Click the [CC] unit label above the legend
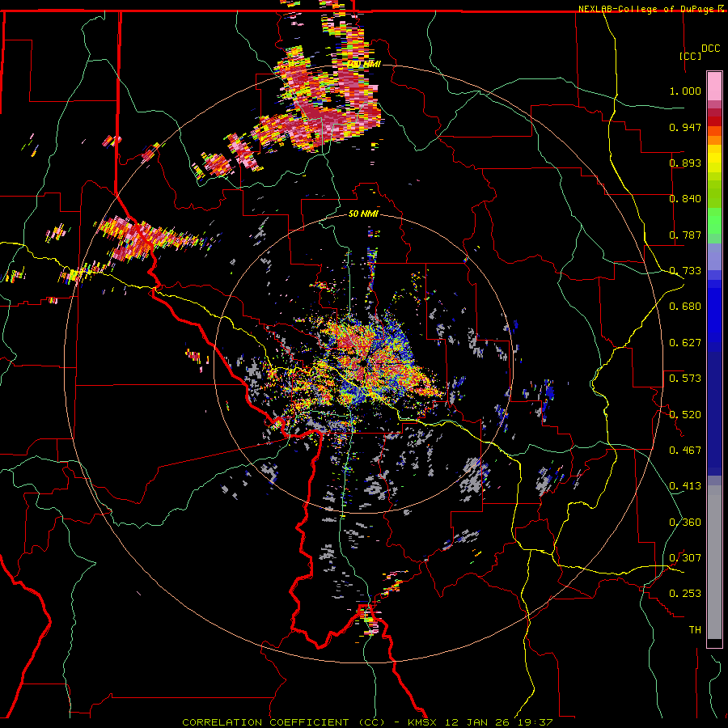This screenshot has height=728, width=728. [x=690, y=56]
